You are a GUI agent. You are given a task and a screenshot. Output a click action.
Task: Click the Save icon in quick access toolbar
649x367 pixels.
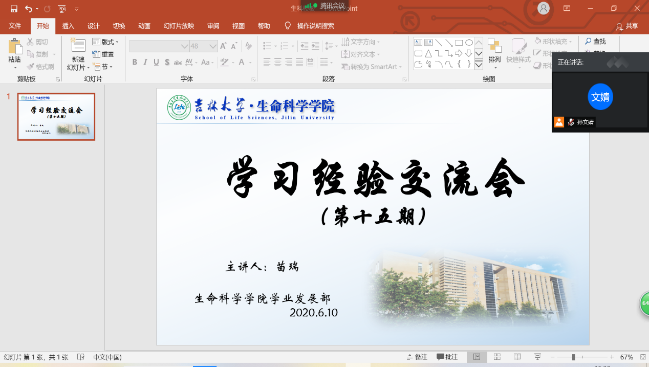pos(14,8)
